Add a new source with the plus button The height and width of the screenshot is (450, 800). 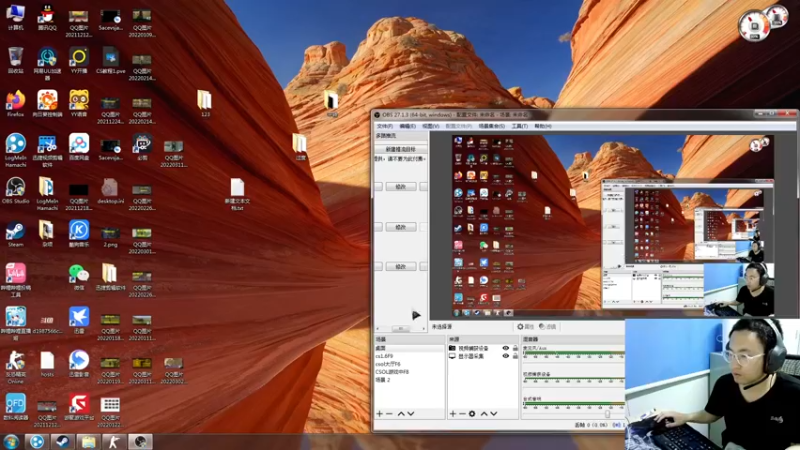pos(453,414)
